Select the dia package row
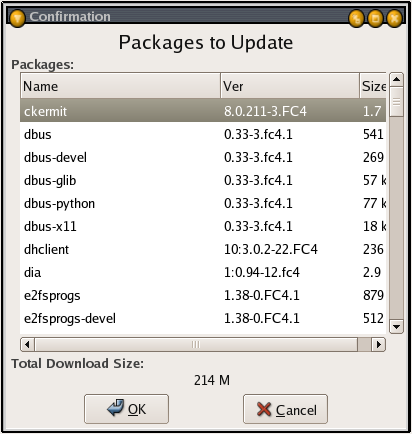Image resolution: width=412 pixels, height=434 pixels. (x=203, y=272)
